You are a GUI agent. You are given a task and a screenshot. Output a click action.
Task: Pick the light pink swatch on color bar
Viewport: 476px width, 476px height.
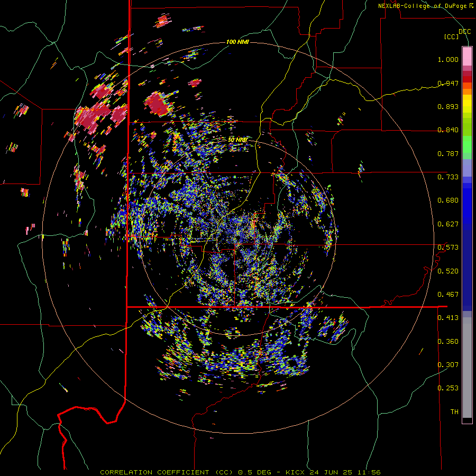point(467,56)
